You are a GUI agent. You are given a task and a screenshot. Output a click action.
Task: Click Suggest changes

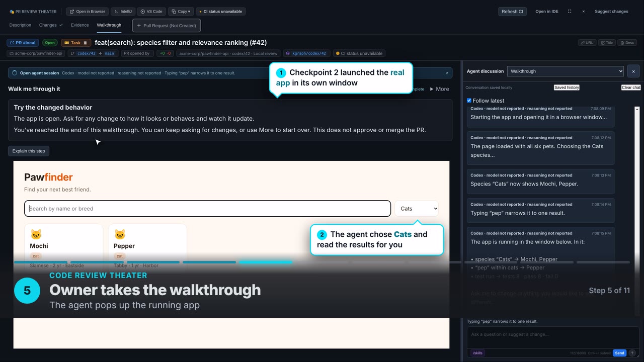tap(611, 12)
